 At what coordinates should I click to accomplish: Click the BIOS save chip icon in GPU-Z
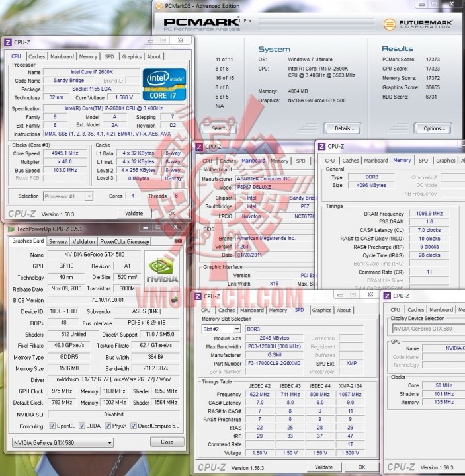[175, 300]
